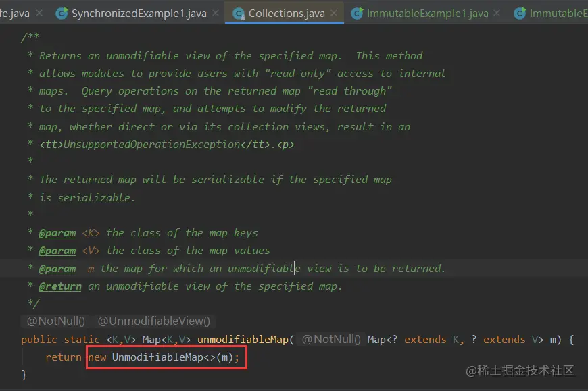Image resolution: width=588 pixels, height=391 pixels.
Task: Click the javadoc opening /** marker
Action: 30,37
